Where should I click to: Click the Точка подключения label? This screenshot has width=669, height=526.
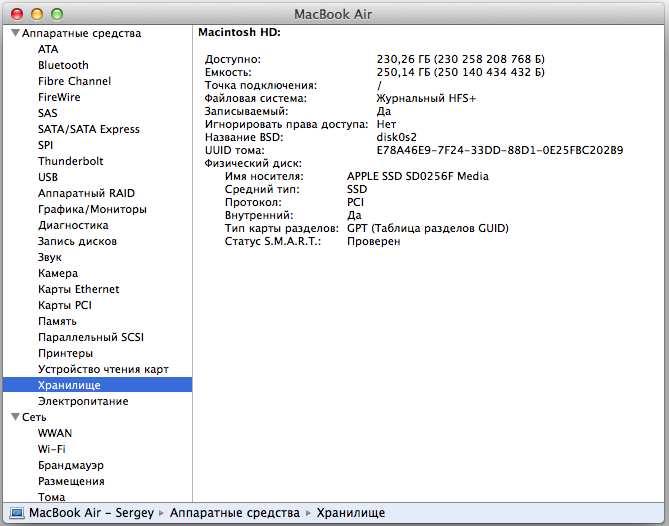click(x=261, y=85)
